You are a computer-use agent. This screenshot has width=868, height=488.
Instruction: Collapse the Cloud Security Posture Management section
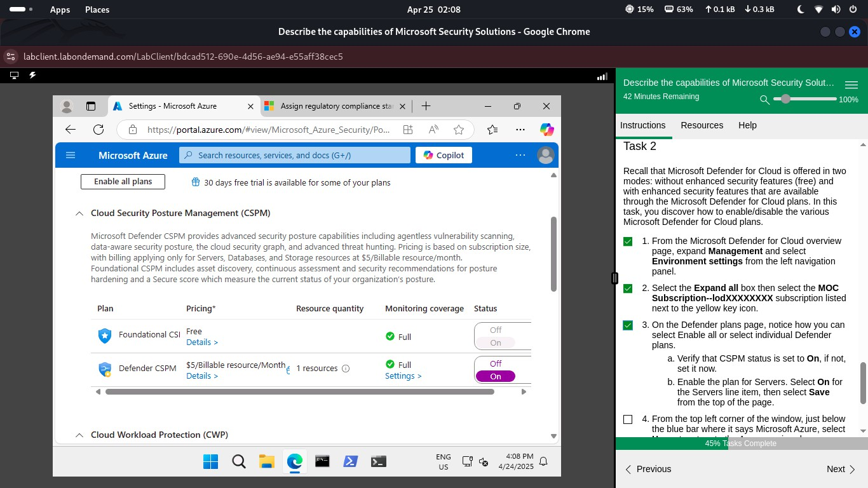(x=79, y=213)
